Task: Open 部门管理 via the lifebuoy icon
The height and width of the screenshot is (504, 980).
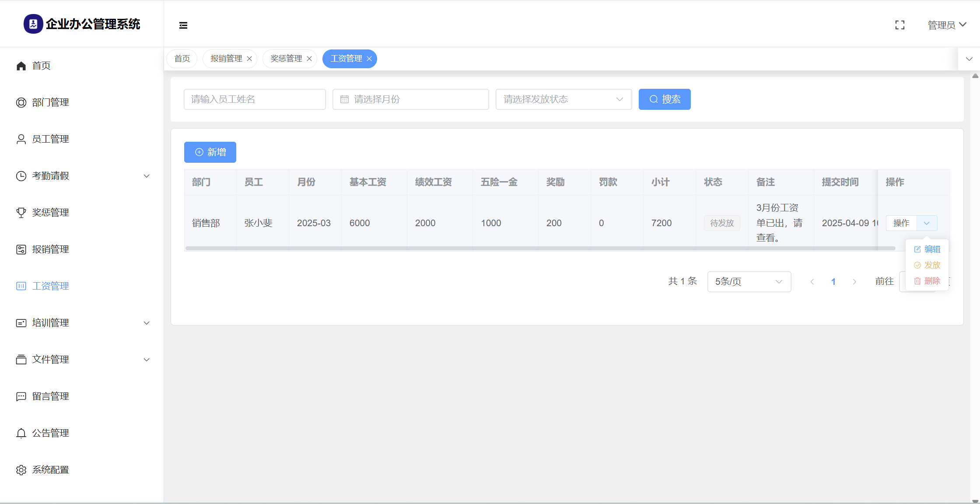Action: [21, 102]
